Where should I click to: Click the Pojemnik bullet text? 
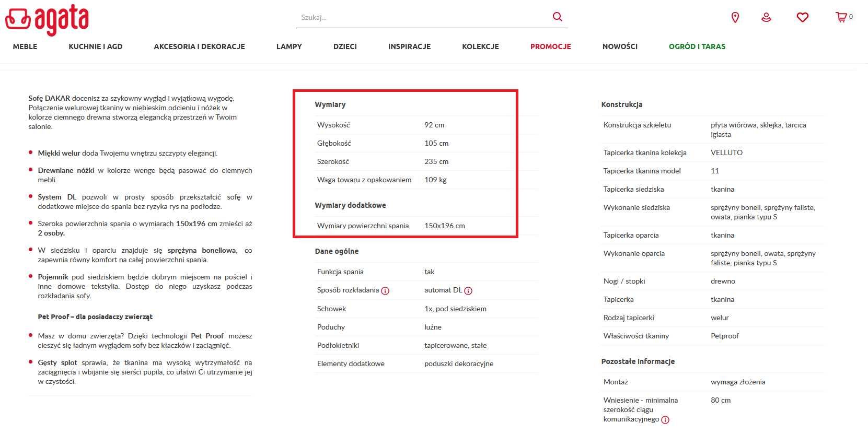[x=145, y=286]
